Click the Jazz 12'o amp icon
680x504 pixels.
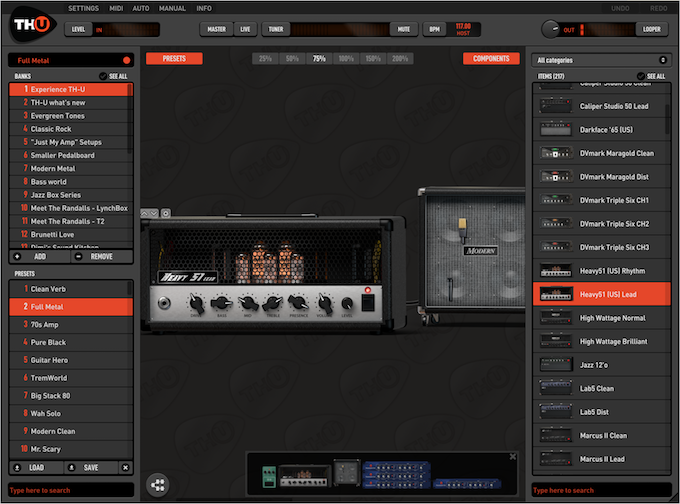(x=556, y=365)
